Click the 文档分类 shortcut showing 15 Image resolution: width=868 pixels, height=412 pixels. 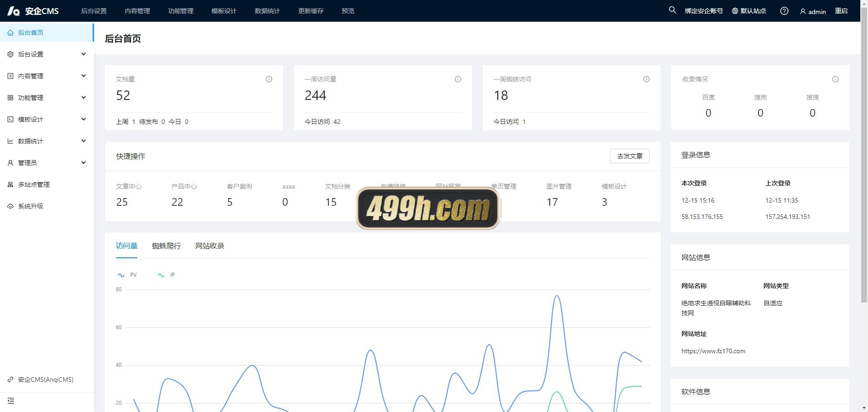(x=338, y=195)
